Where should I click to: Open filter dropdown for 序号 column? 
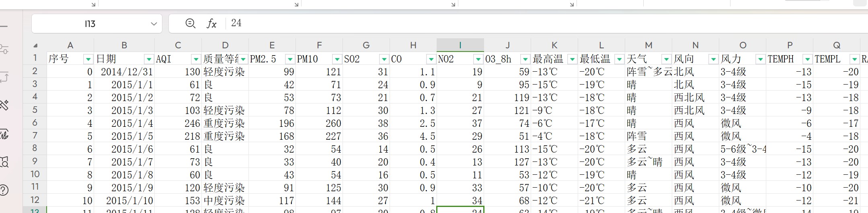point(88,59)
